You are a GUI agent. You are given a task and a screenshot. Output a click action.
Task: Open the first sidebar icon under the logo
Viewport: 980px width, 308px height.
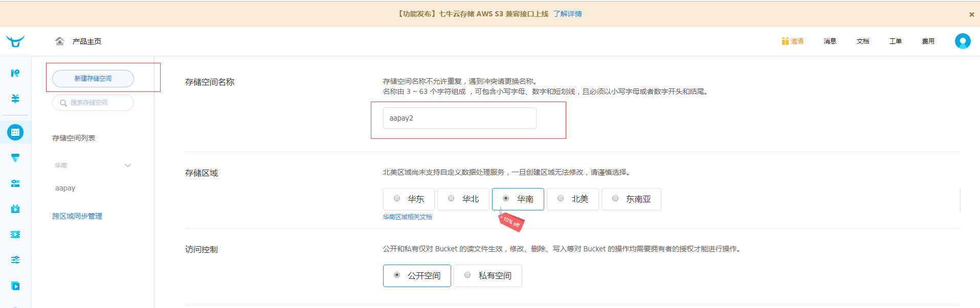15,73
